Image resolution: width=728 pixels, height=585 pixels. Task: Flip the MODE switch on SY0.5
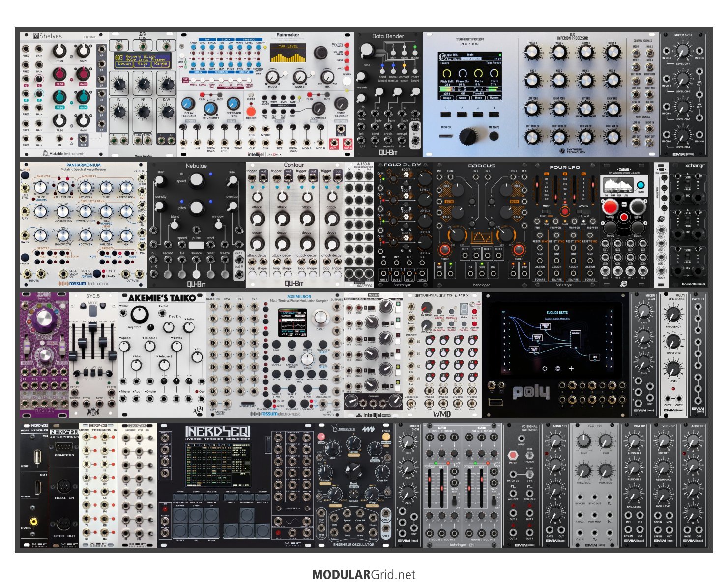[93, 311]
